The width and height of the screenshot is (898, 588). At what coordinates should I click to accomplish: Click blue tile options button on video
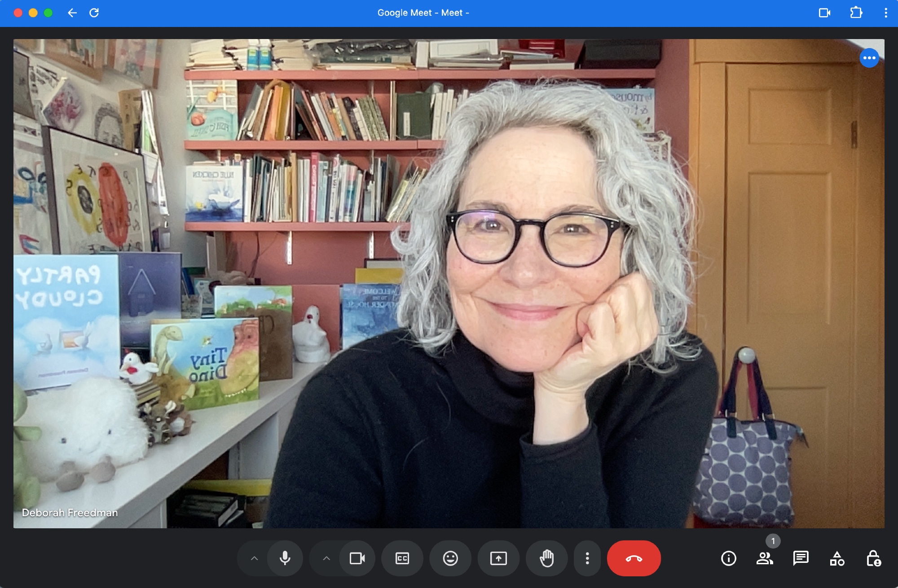click(x=869, y=58)
